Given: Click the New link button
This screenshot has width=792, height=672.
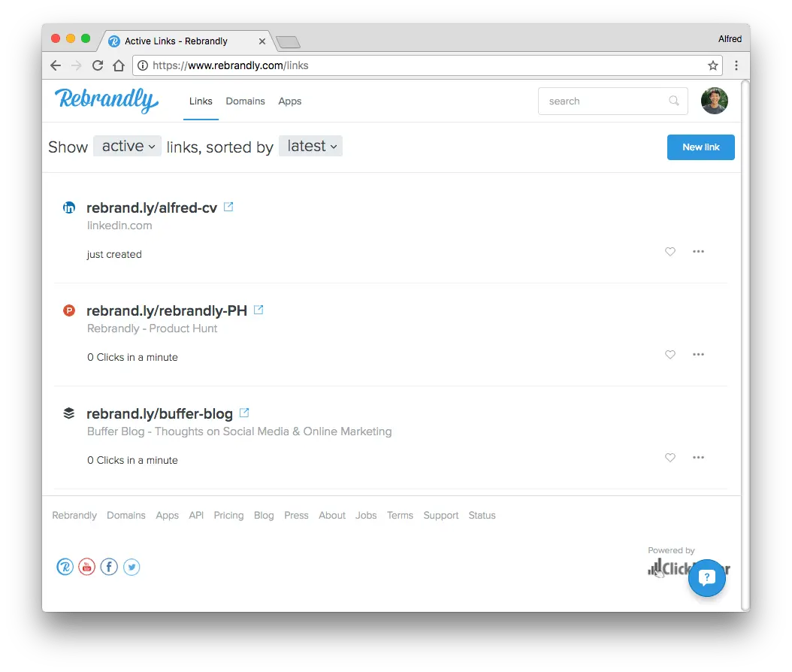Looking at the screenshot, I should 700,147.
